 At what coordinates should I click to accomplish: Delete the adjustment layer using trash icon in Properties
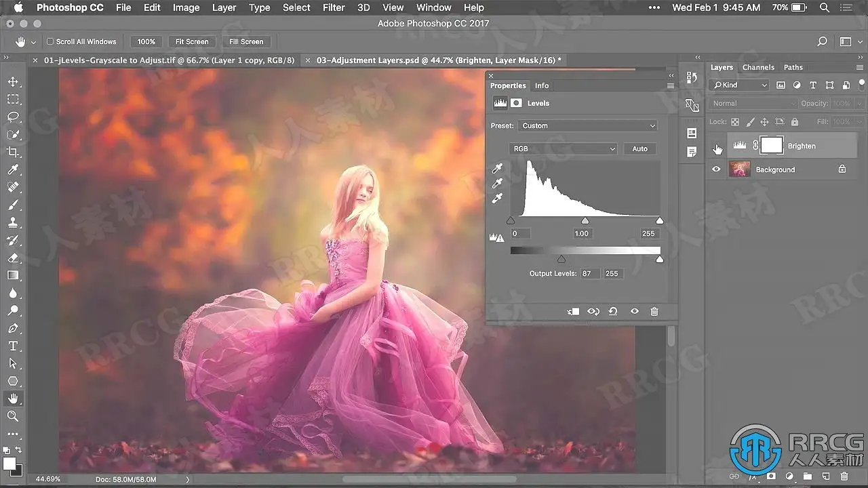click(654, 312)
